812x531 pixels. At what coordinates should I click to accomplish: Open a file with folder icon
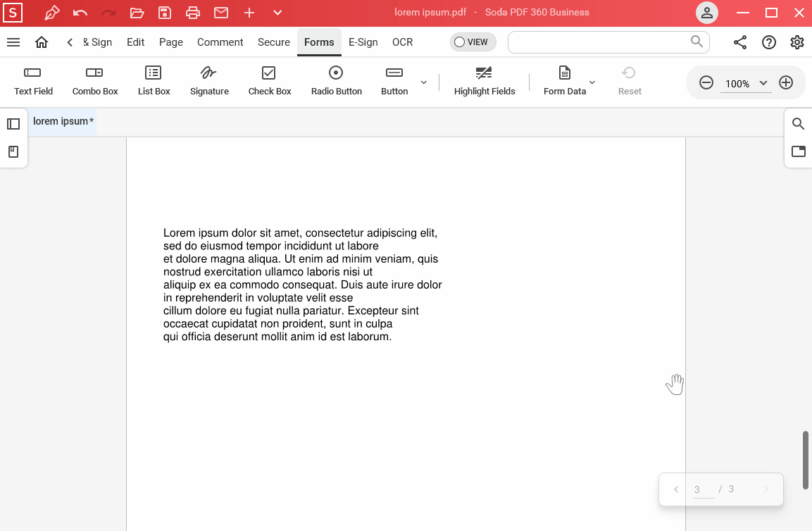[137, 13]
